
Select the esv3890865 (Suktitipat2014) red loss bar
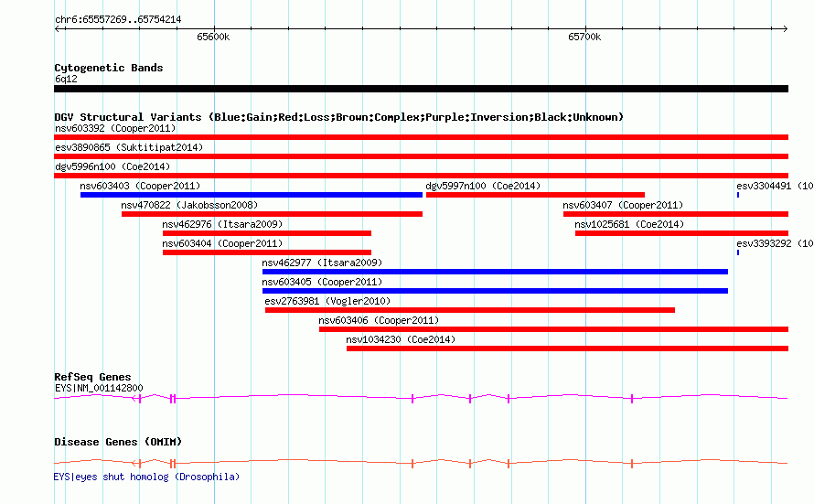(421, 156)
